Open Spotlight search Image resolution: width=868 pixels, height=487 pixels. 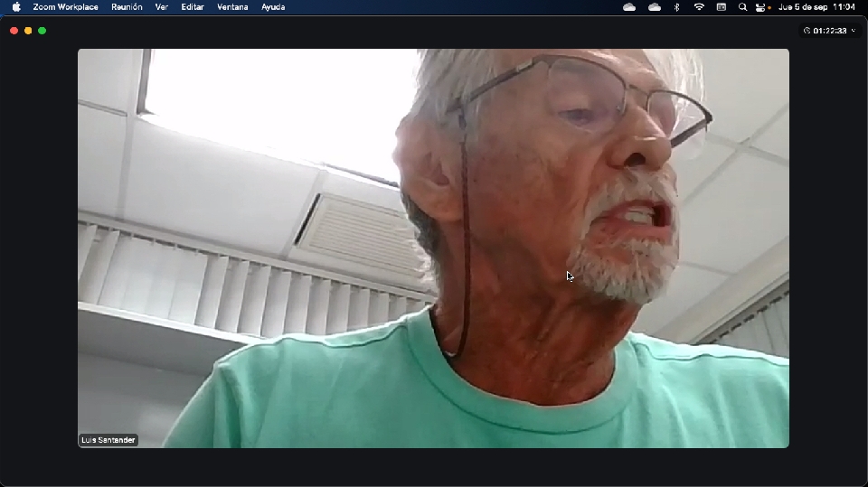coord(743,7)
